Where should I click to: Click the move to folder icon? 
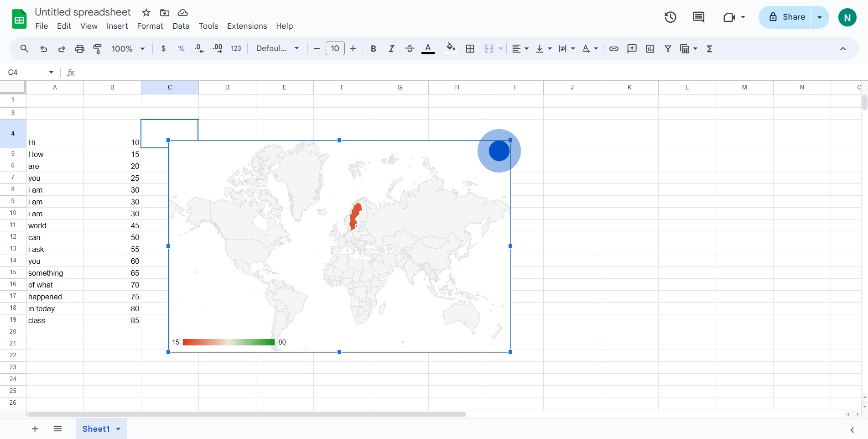(x=165, y=12)
